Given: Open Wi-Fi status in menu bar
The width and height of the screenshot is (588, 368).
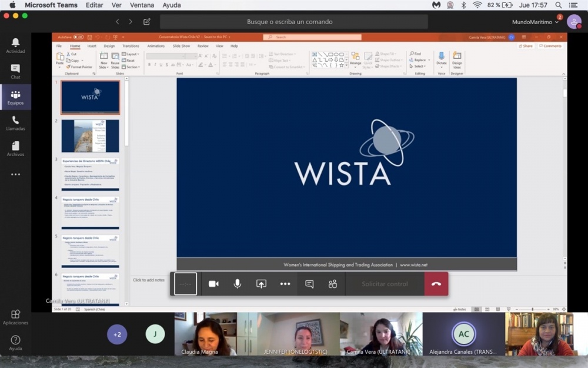Looking at the screenshot, I should coord(477,5).
